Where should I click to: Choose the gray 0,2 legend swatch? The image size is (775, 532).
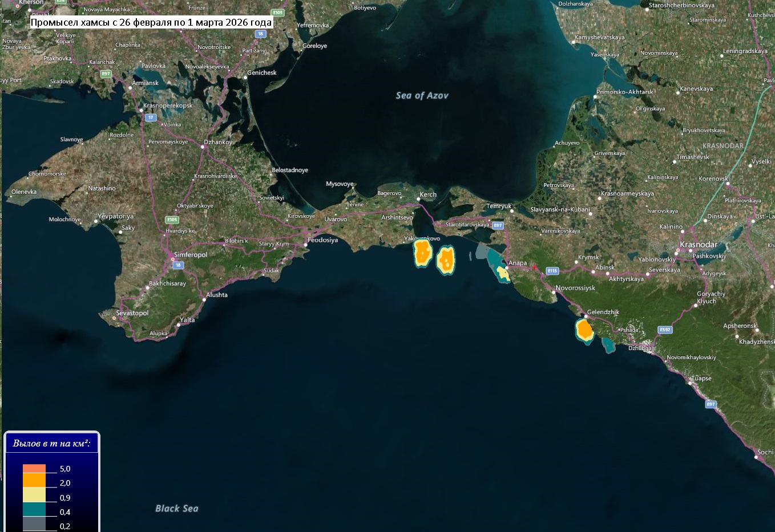pos(34,523)
